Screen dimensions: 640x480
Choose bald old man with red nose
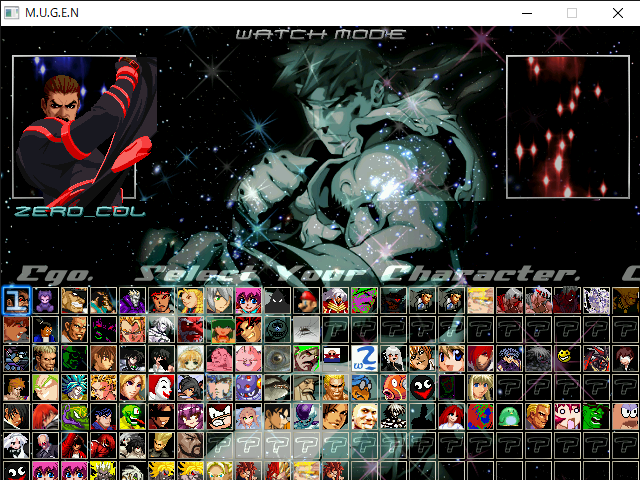click(45, 446)
